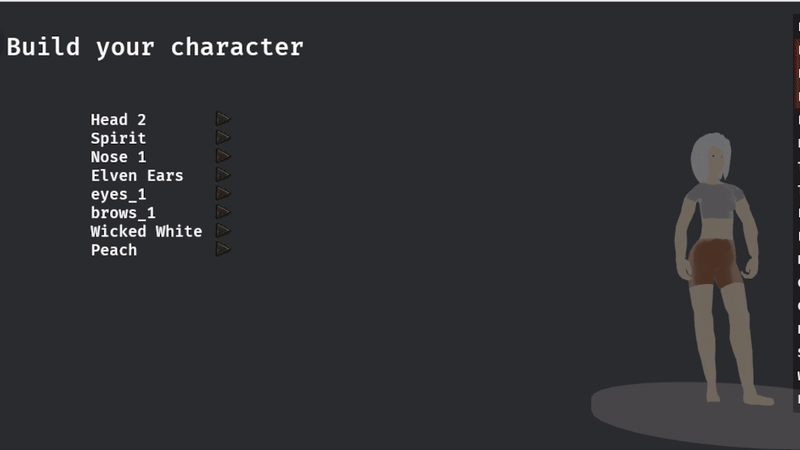
Task: Select the Head 2 option label
Action: (x=118, y=120)
